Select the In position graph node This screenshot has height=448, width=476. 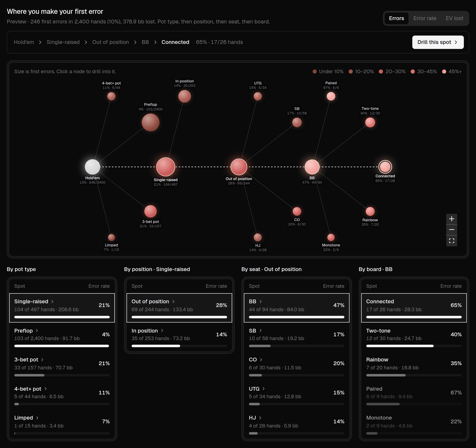185,96
